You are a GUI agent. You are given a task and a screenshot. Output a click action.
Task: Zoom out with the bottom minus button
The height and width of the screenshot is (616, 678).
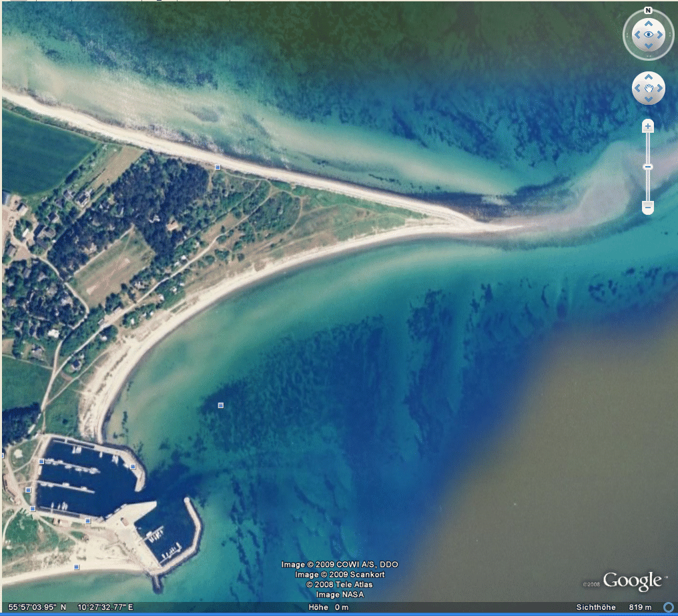pyautogui.click(x=647, y=208)
